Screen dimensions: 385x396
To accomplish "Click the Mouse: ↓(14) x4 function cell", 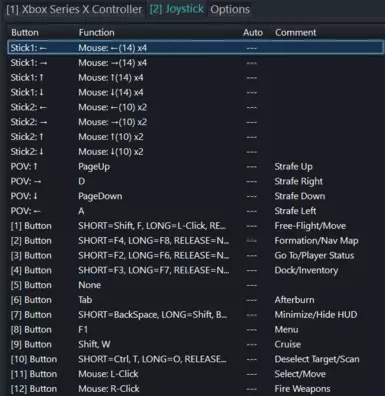I will click(x=111, y=92).
